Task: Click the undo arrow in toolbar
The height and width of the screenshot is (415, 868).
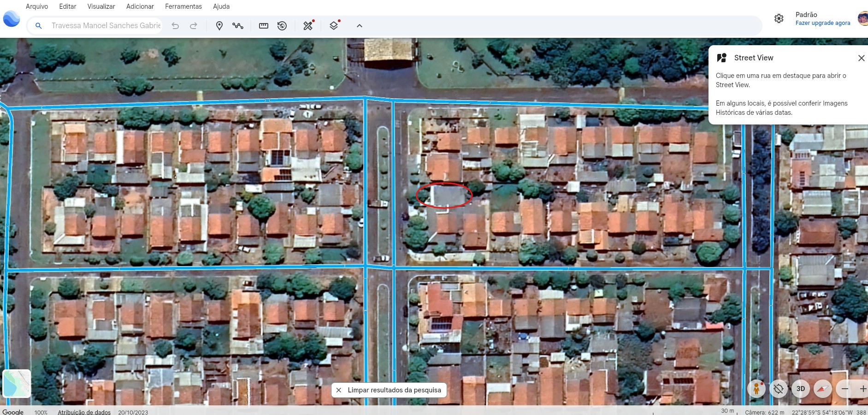Action: click(175, 26)
